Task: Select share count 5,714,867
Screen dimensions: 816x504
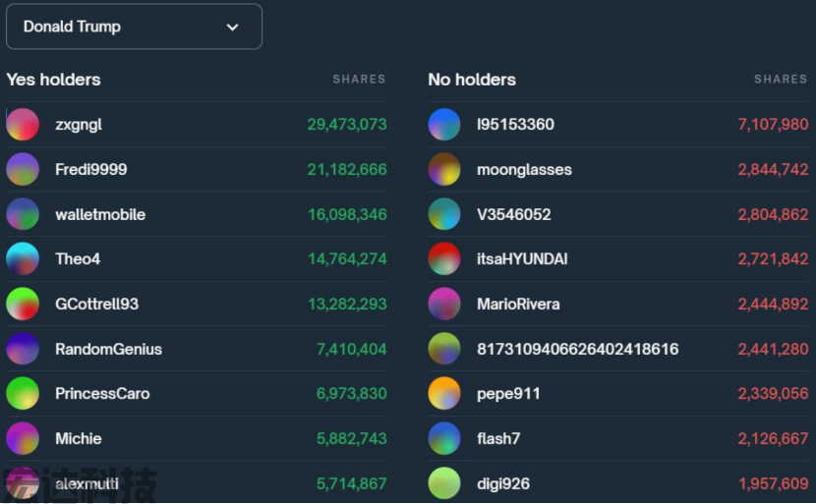Action: pyautogui.click(x=351, y=483)
